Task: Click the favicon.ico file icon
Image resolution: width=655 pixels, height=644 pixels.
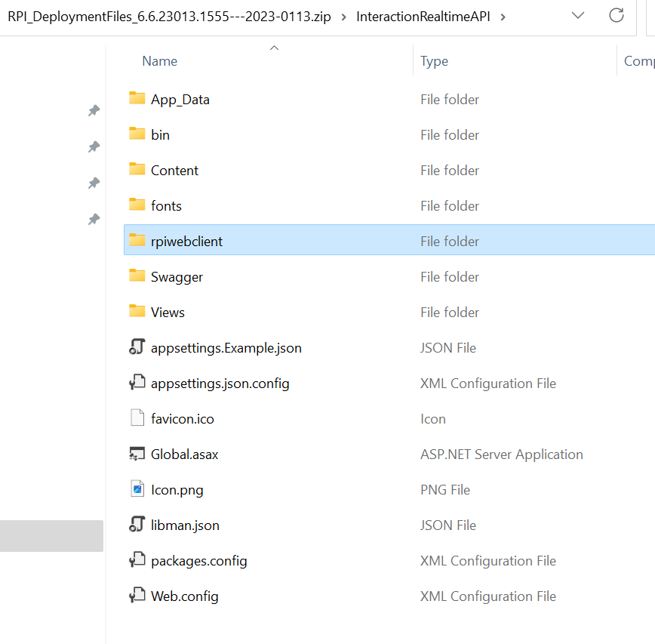Action: pos(137,418)
